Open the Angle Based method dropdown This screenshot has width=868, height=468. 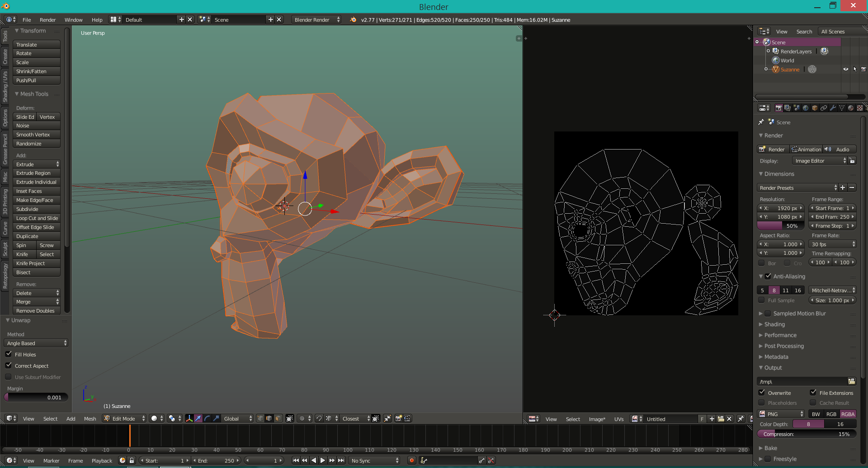click(36, 343)
